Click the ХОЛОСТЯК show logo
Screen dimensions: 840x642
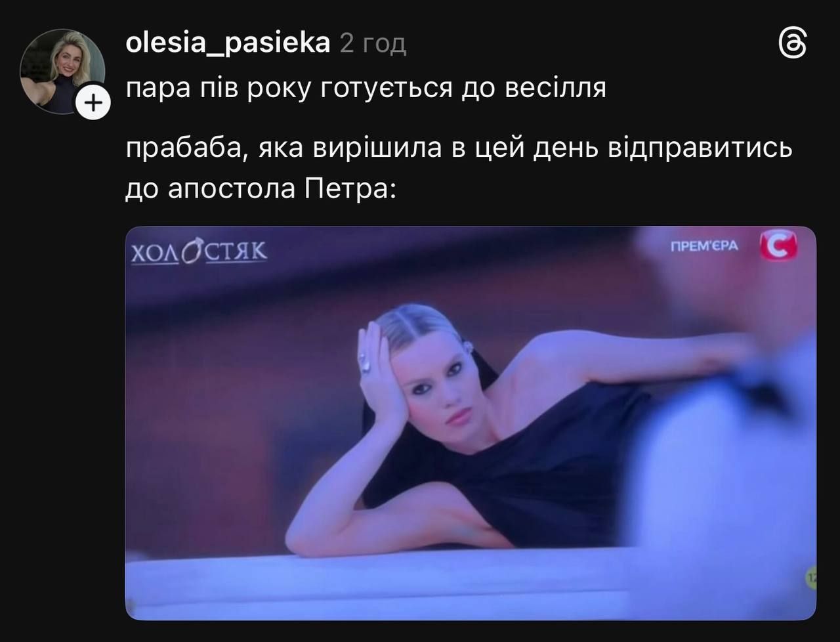click(199, 251)
